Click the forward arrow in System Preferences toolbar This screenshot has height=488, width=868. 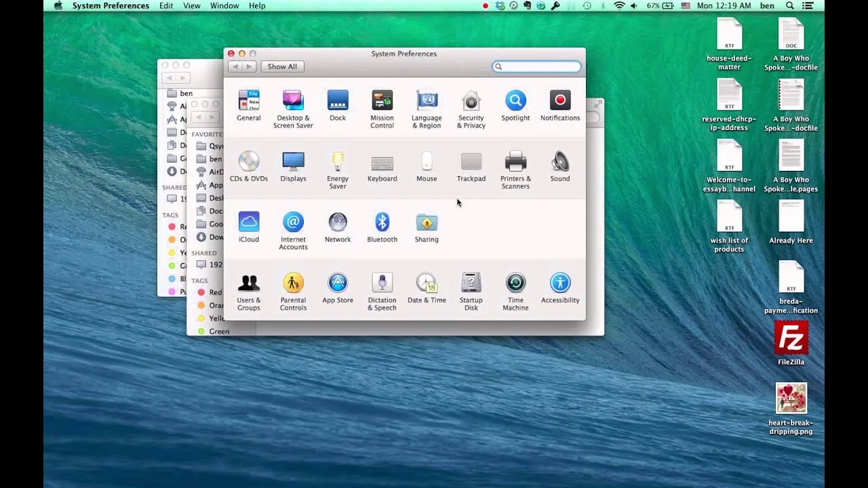249,66
